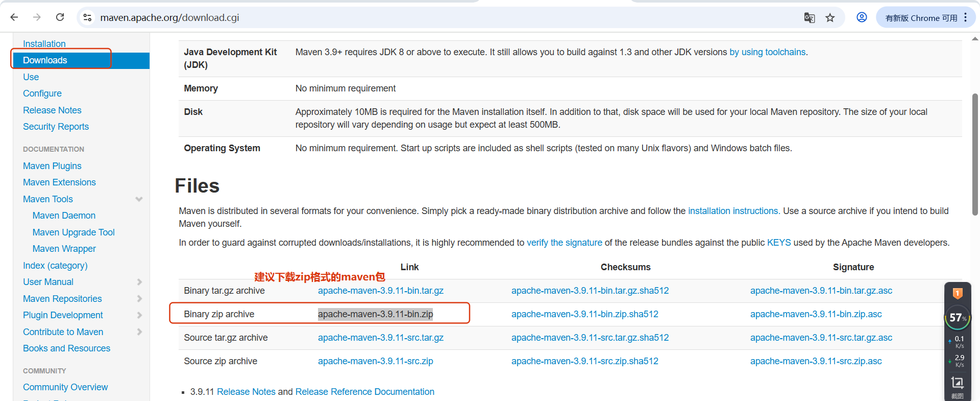The height and width of the screenshot is (401, 980).
Task: Open apache-maven-3.9.11-bin.zip.asc signature
Action: [x=816, y=314]
